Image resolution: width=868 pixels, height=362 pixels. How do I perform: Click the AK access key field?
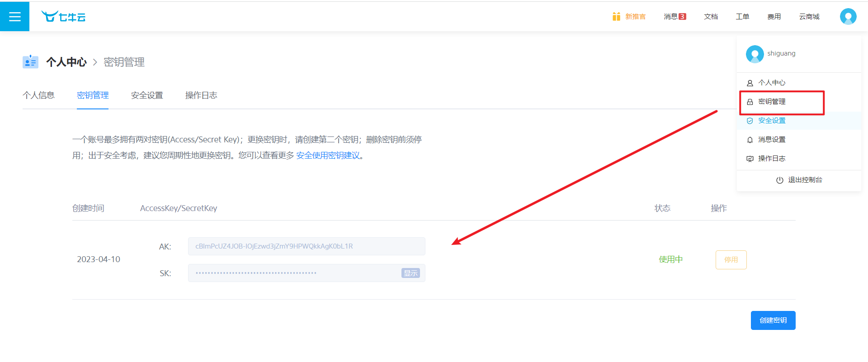click(306, 246)
